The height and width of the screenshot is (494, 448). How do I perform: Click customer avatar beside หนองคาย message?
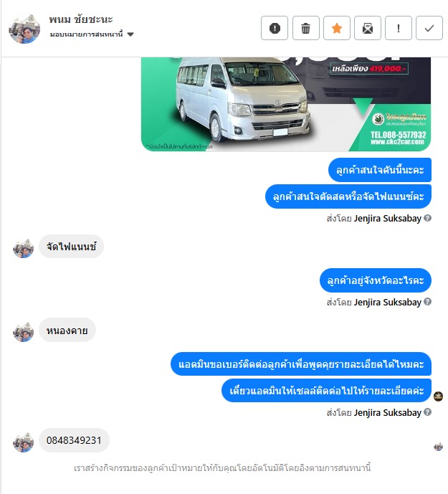[24, 332]
